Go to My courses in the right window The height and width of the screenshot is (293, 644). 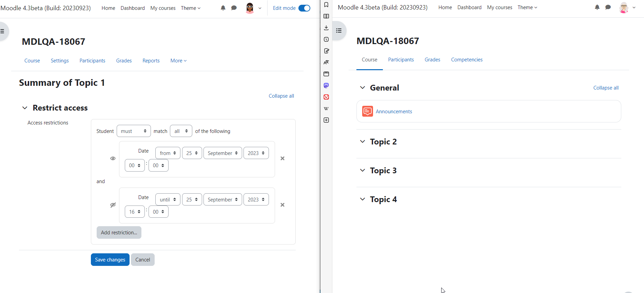tap(500, 7)
